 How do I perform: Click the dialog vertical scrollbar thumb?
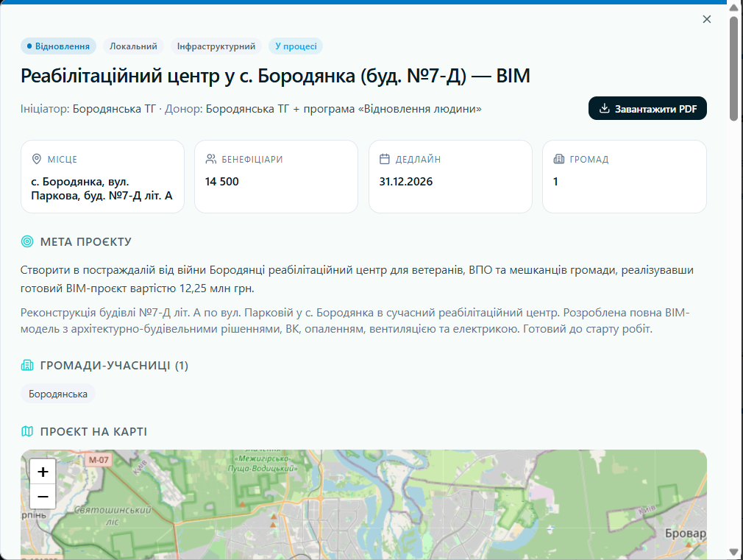pyautogui.click(x=733, y=68)
